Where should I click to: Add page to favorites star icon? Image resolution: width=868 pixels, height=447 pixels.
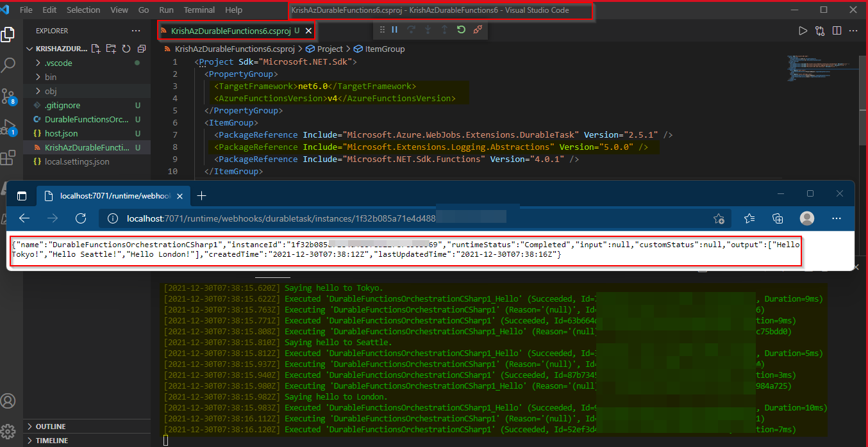(x=719, y=218)
